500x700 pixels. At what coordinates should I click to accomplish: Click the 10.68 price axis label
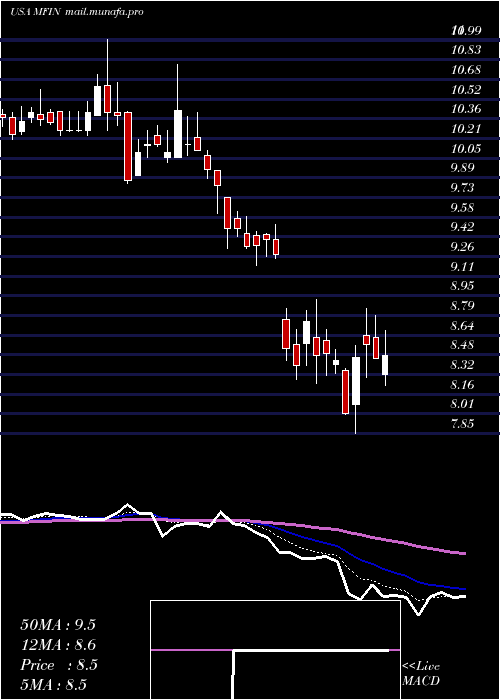tap(466, 70)
